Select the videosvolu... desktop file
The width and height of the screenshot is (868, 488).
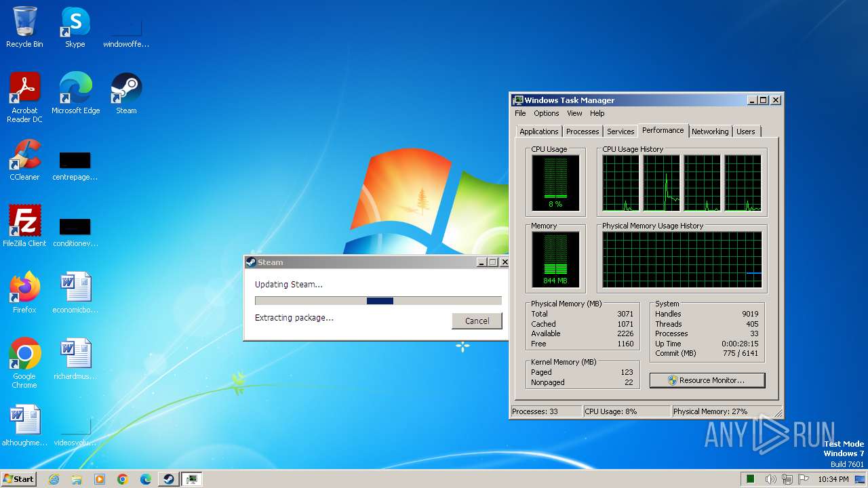75,430
